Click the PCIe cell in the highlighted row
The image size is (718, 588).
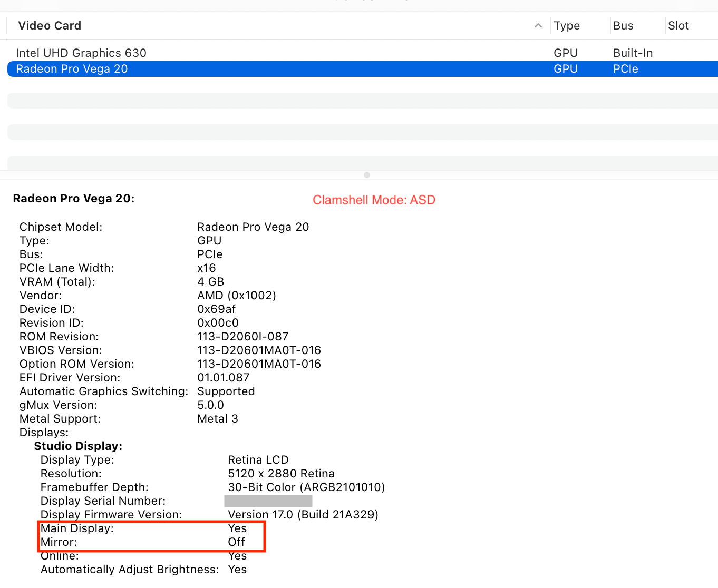(626, 69)
